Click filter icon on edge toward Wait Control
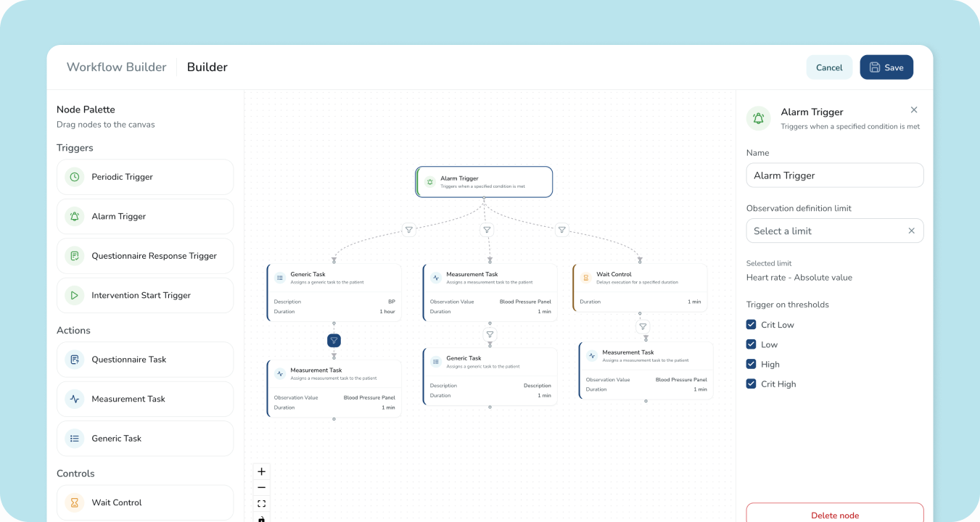This screenshot has width=980, height=522. (562, 230)
